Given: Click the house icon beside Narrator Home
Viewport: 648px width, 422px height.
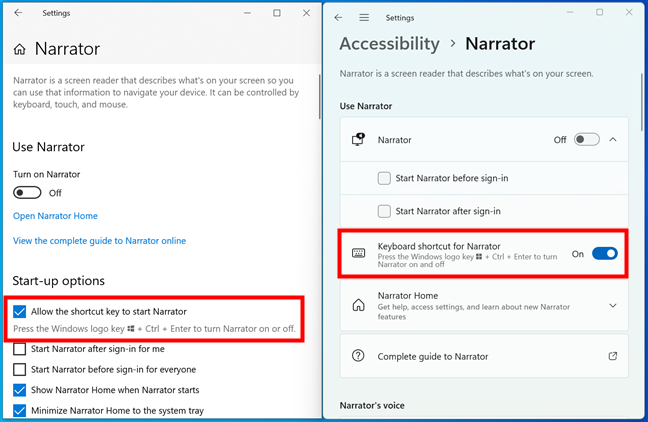Looking at the screenshot, I should click(x=358, y=305).
